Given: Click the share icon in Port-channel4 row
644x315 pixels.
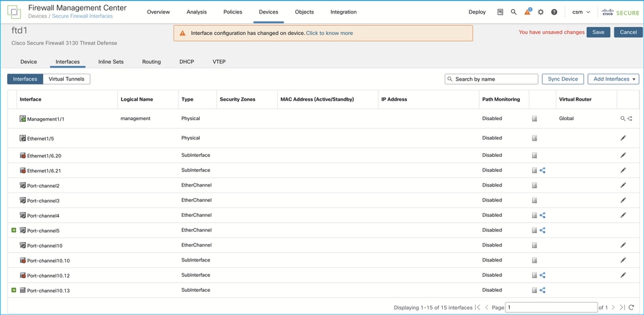Looking at the screenshot, I should click(542, 215).
